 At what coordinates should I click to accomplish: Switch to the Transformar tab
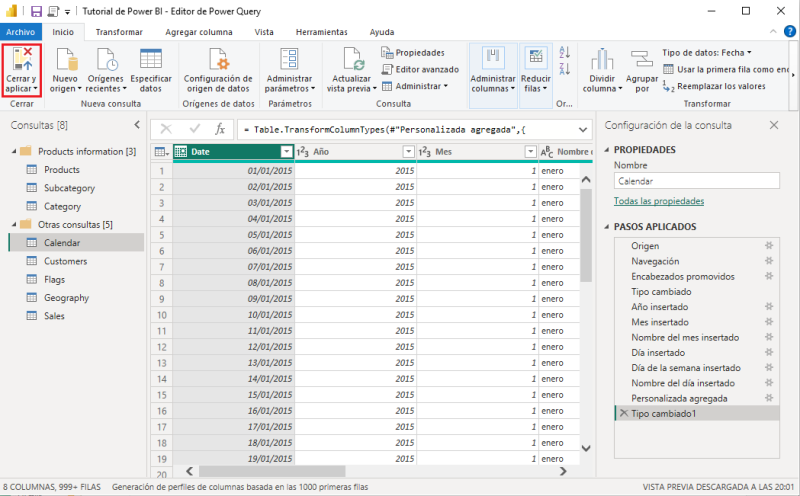(x=119, y=32)
